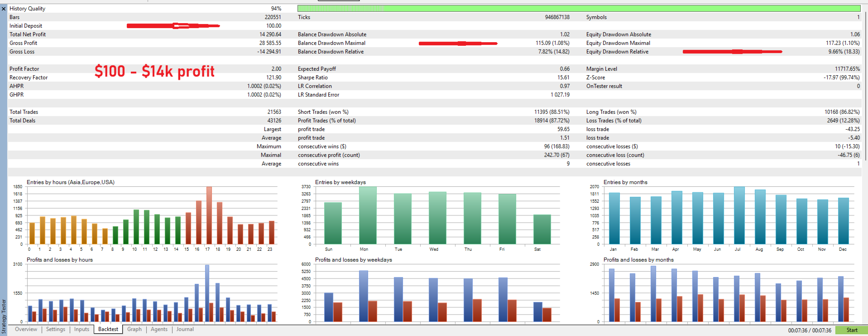
Task: Click the Entries by hours chart
Action: [144, 214]
